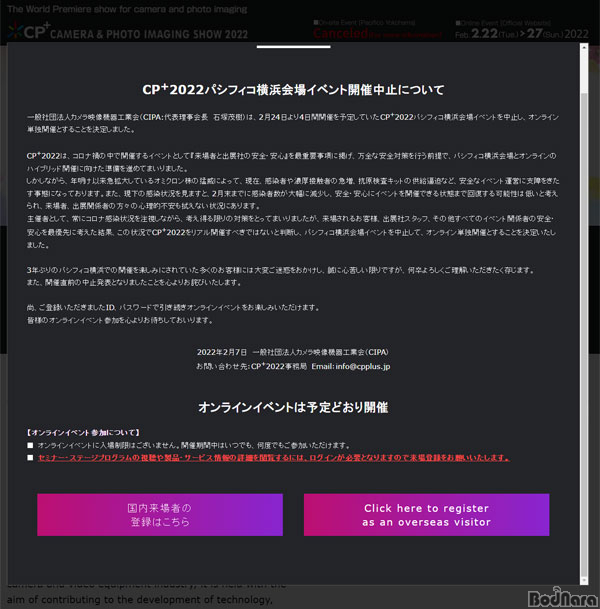
Task: Open the red login-required registration link
Action: pos(274,458)
